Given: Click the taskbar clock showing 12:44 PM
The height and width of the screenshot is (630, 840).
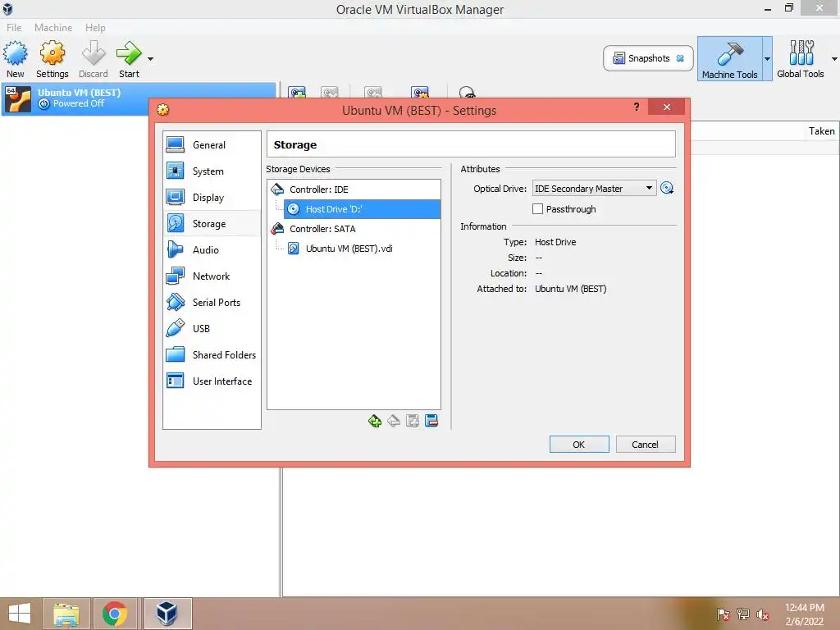Looking at the screenshot, I should tap(804, 614).
